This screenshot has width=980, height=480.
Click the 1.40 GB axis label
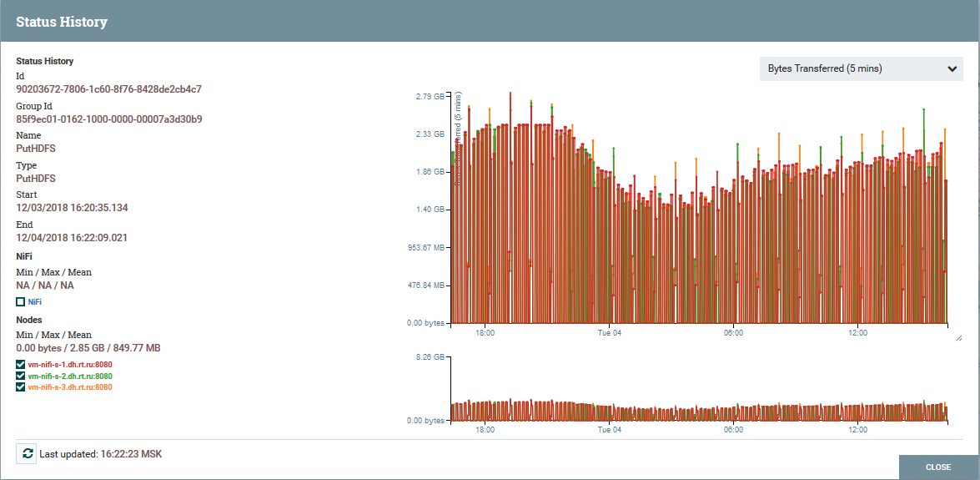pos(430,210)
